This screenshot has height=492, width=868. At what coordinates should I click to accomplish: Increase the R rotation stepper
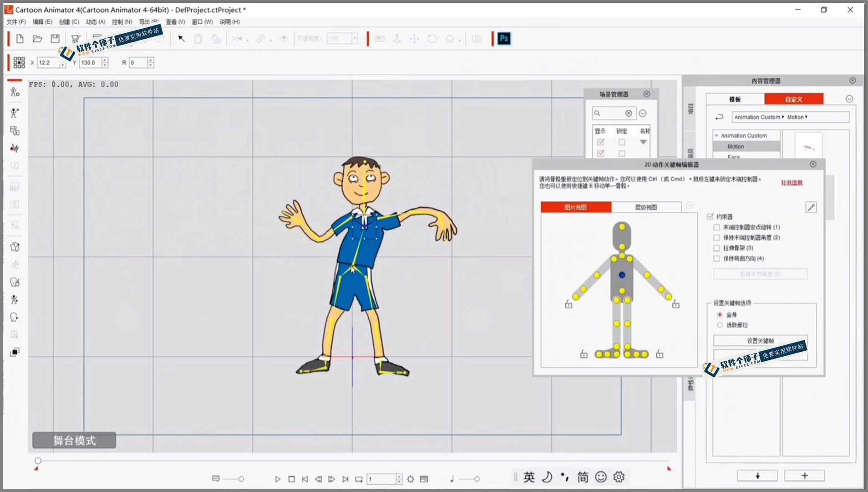pos(151,60)
